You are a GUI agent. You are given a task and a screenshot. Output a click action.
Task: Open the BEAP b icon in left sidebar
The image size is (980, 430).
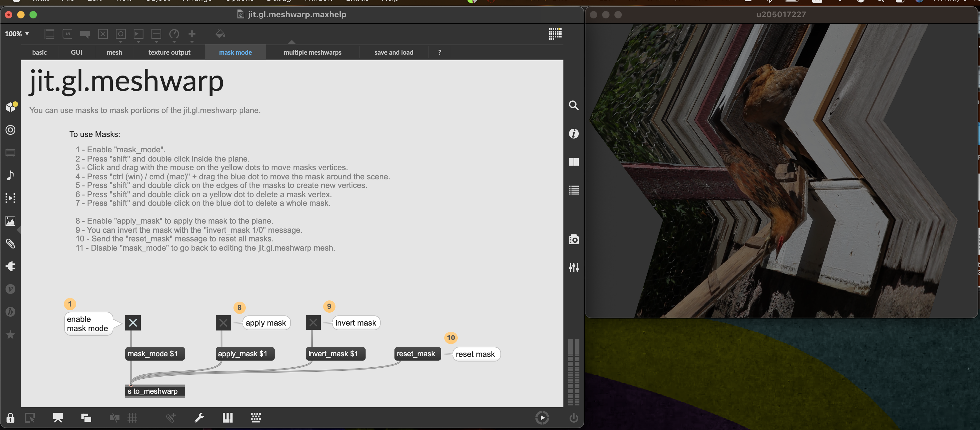[x=11, y=312]
